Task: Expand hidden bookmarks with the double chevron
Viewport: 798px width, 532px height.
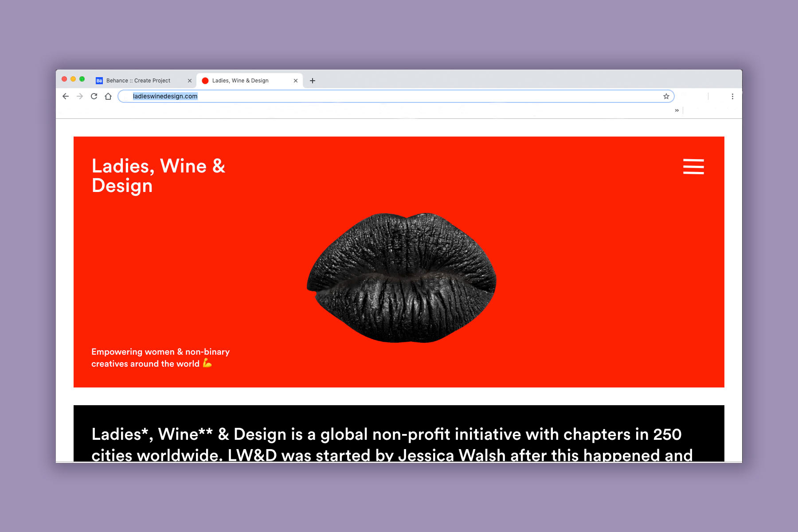Action: coord(677,110)
